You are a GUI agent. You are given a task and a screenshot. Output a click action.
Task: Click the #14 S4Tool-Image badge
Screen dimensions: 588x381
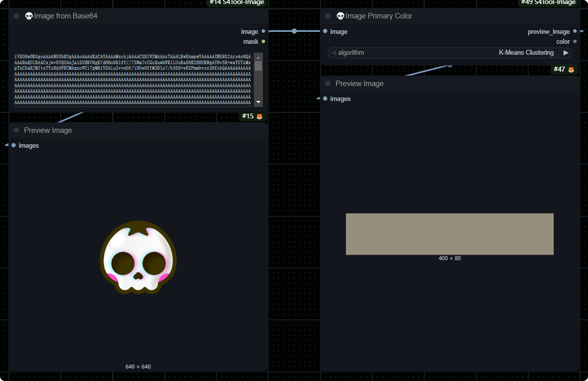236,2
